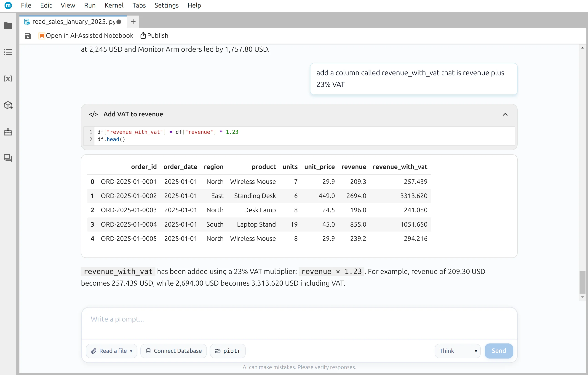Click the scrollbar down arrow

582,297
